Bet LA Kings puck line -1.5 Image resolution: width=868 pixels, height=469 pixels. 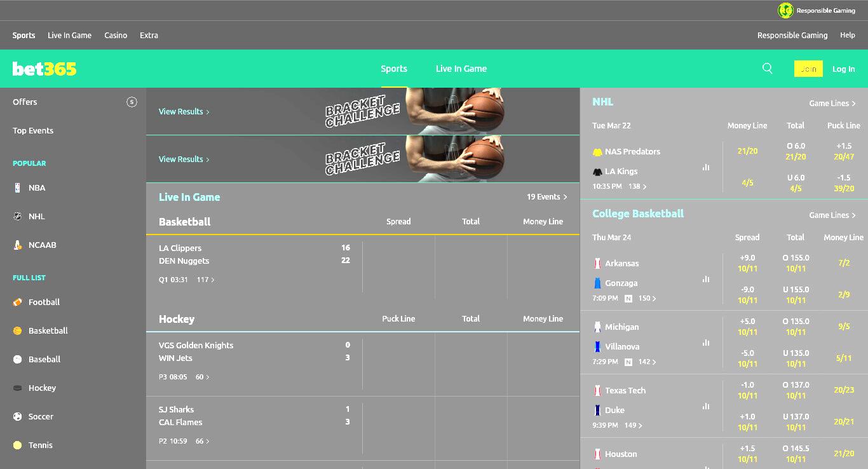(x=843, y=183)
